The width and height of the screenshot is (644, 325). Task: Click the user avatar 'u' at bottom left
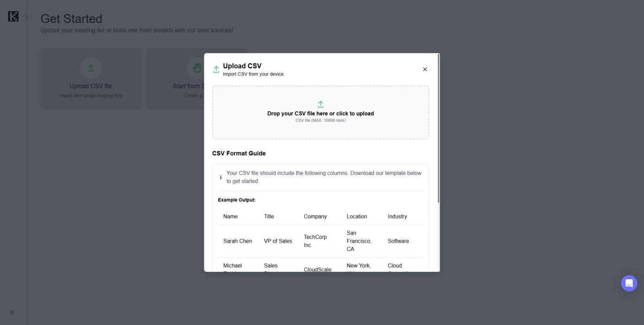12,312
